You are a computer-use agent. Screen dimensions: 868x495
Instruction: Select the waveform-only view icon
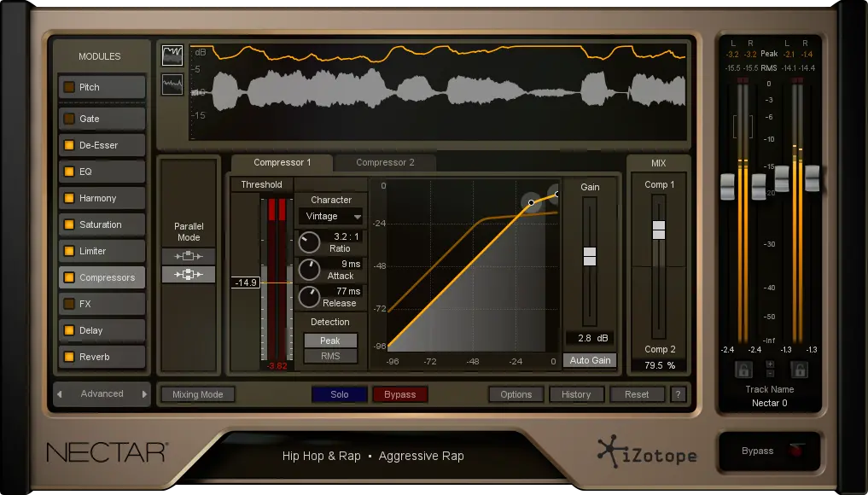point(172,84)
